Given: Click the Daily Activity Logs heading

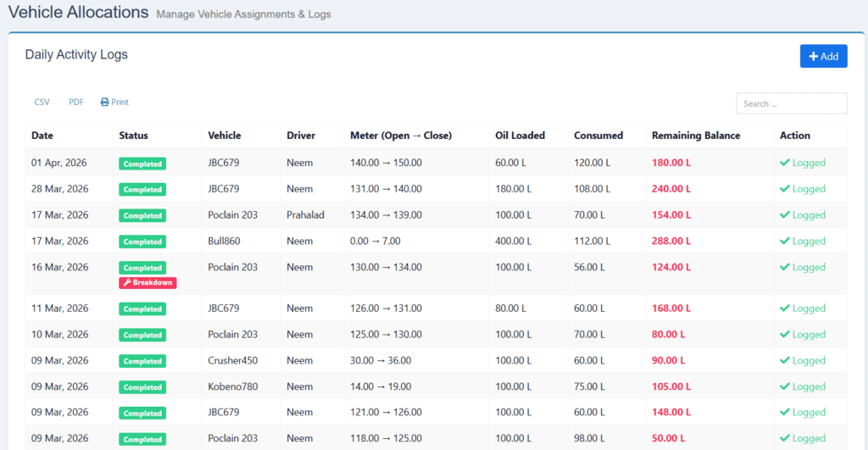Looking at the screenshot, I should click(76, 55).
